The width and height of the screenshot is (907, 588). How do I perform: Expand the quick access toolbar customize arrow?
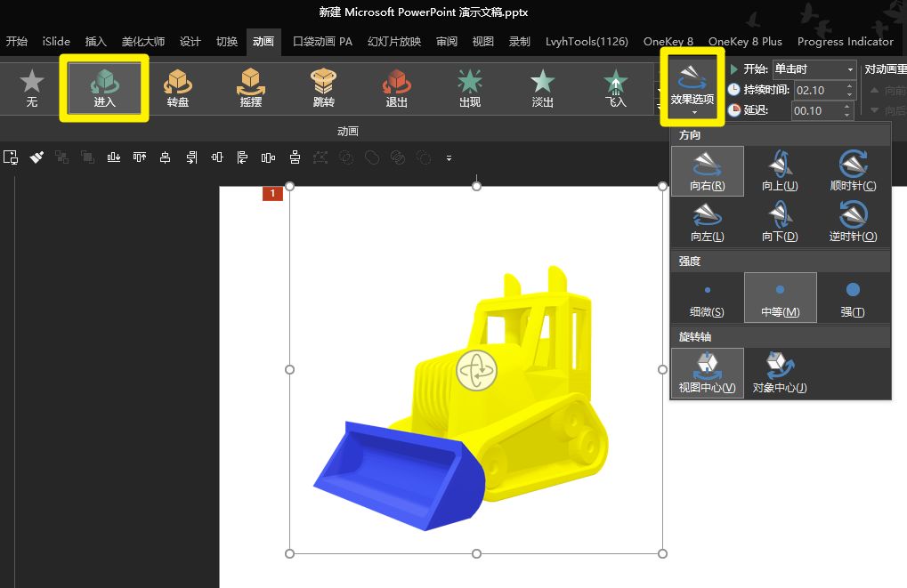point(449,158)
